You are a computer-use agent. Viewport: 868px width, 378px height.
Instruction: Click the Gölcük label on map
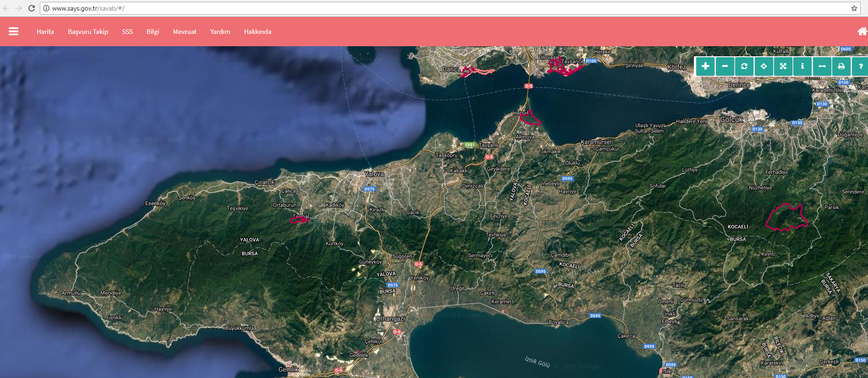pyautogui.click(x=732, y=119)
